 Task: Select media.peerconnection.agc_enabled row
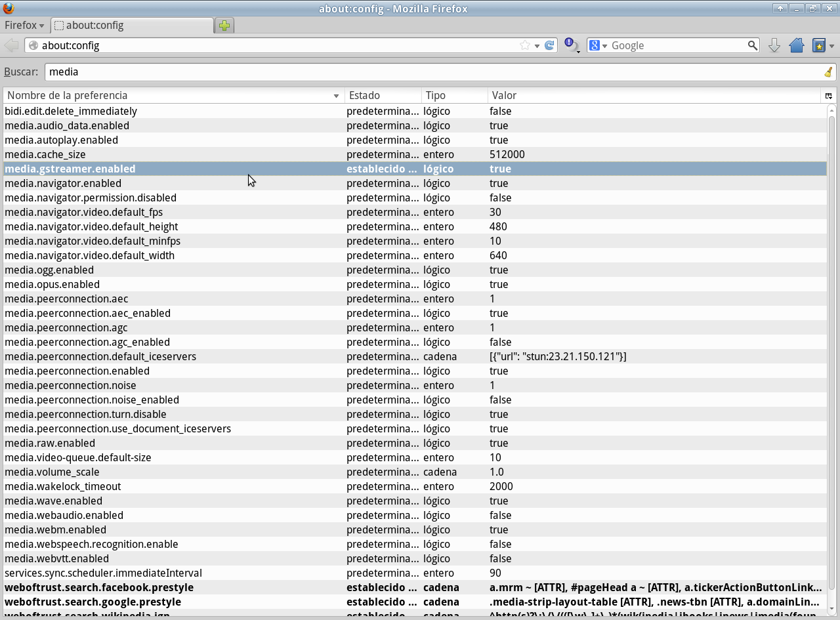415,342
